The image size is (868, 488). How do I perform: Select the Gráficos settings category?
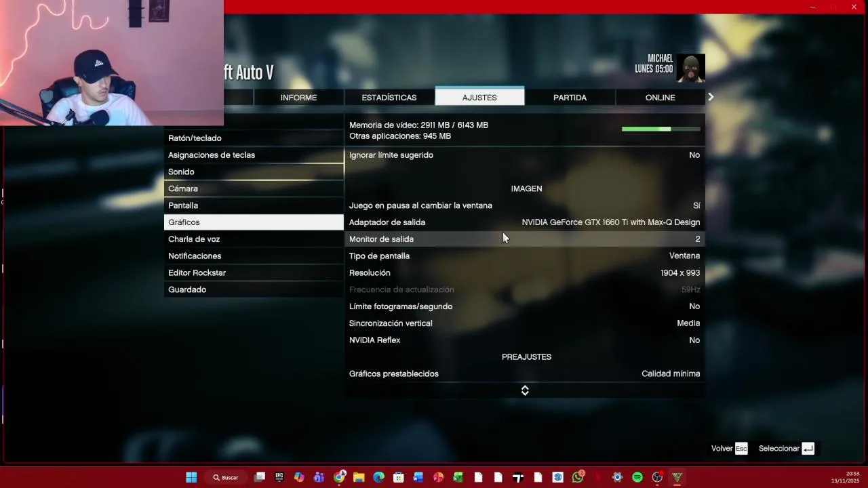[x=254, y=222]
